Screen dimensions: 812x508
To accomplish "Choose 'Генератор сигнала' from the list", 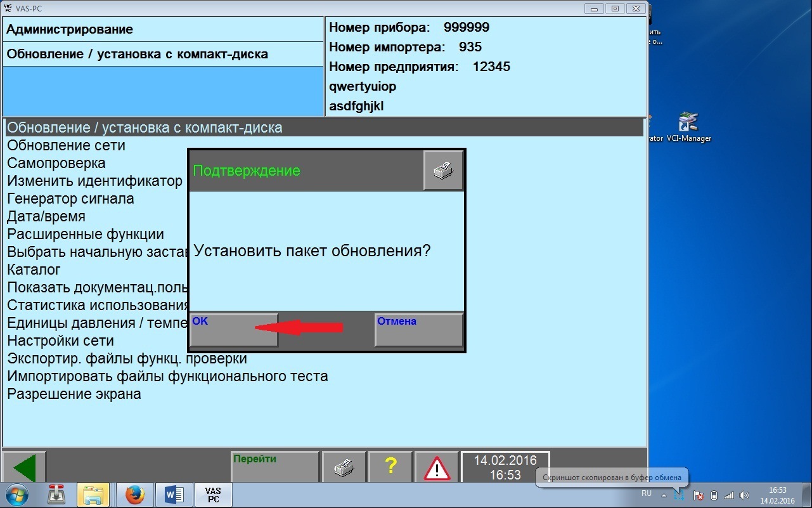I will (70, 199).
